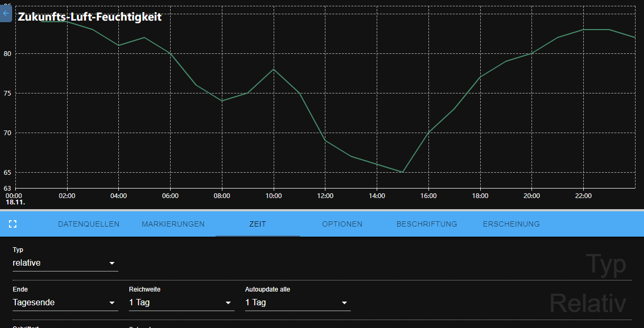This screenshot has width=644, height=328.
Task: Click the blue back arrow icon
Action: tap(5, 13)
